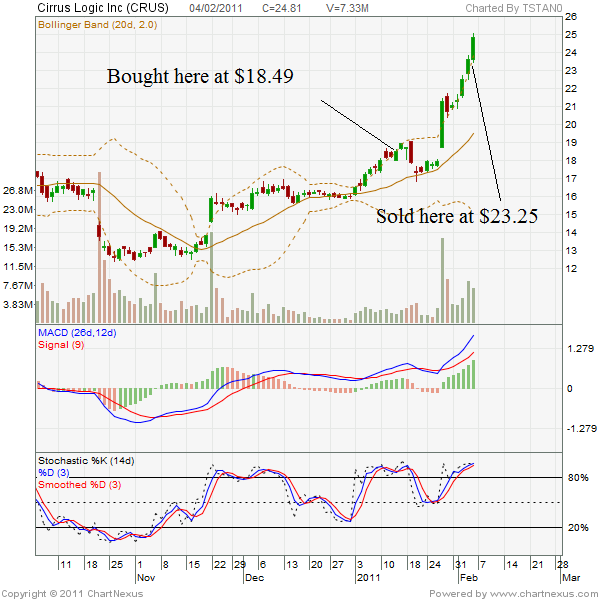600x600 pixels.
Task: Click the 23.0M volume axis label
Action: tap(18, 209)
